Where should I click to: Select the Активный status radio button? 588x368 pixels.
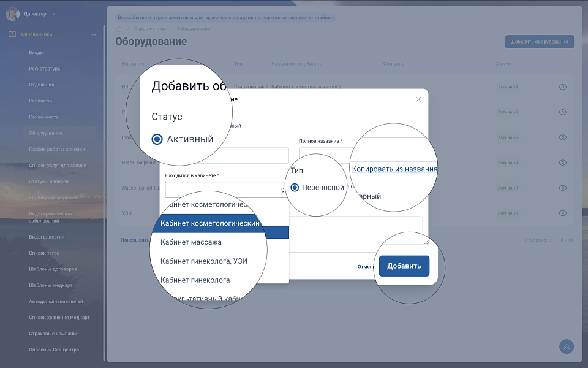coord(157,139)
